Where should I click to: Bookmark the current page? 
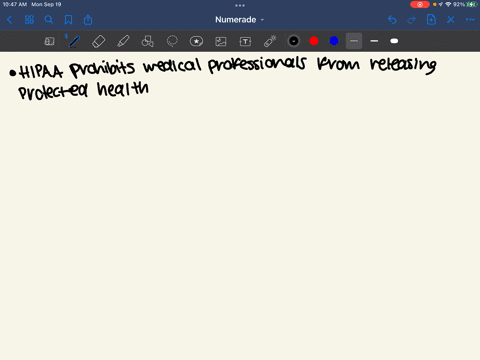(x=68, y=20)
